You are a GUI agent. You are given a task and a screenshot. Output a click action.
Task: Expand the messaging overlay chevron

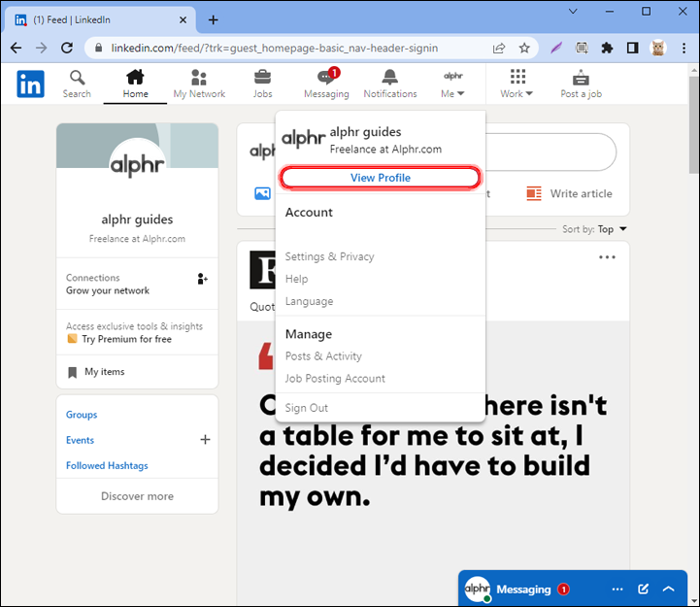[668, 589]
